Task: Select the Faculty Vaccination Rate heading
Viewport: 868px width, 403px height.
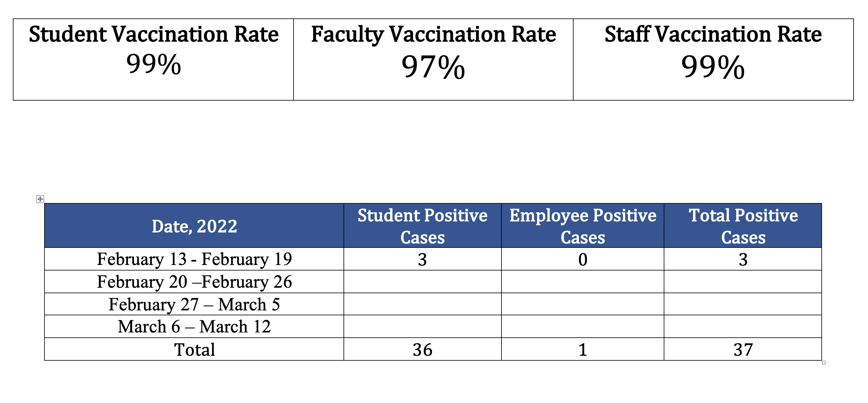Action: point(433,34)
